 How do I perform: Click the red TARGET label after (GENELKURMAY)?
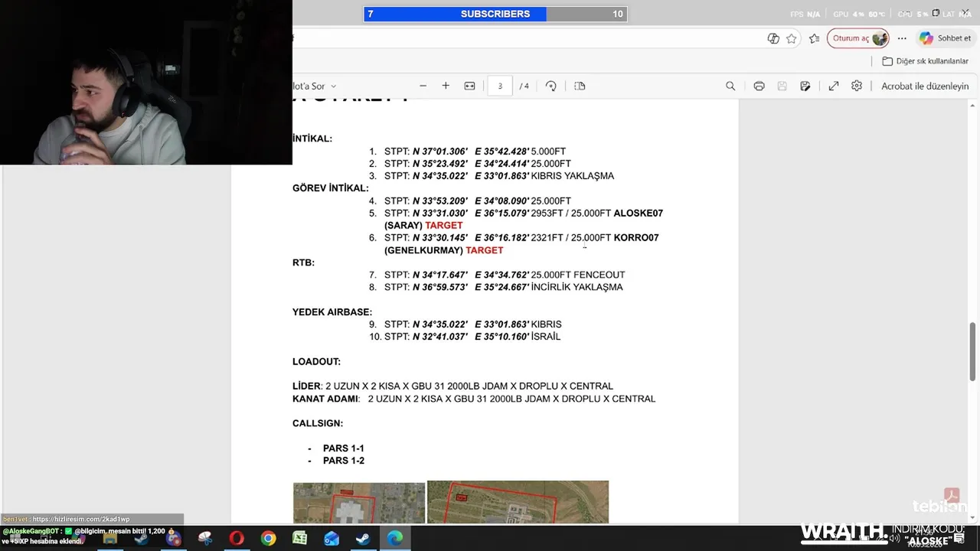pyautogui.click(x=485, y=250)
